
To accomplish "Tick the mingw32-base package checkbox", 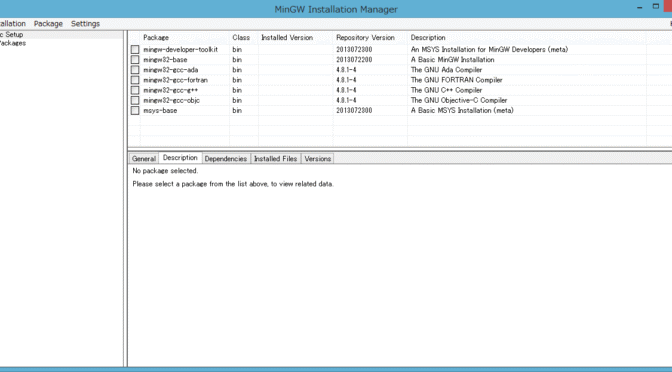I will pyautogui.click(x=135, y=60).
